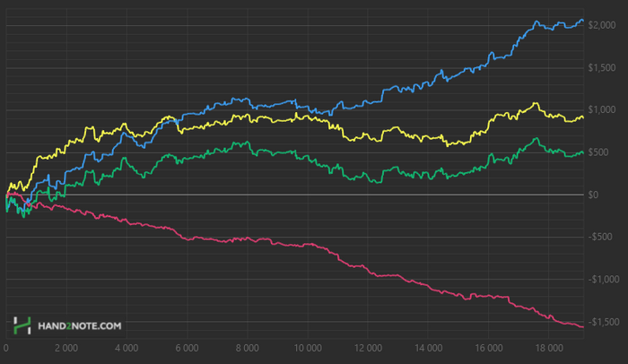Click the end of the green graph line
Screen dimensions: 628x364
click(x=582, y=152)
